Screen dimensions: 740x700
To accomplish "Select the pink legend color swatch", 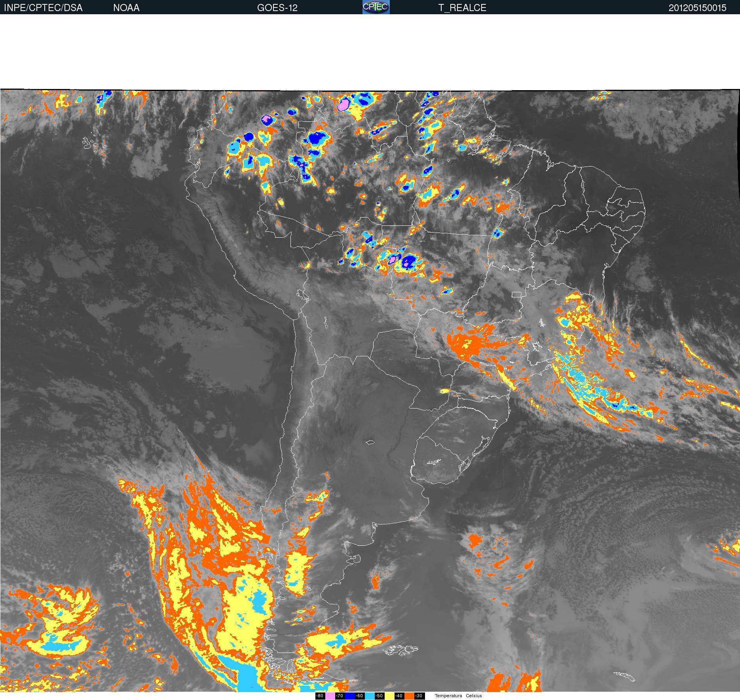I will click(x=330, y=696).
